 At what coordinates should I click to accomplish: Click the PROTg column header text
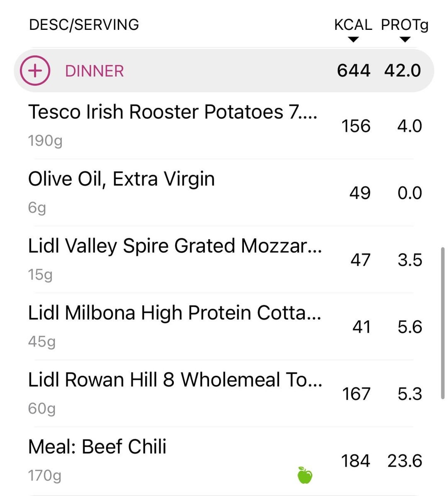pos(404,25)
